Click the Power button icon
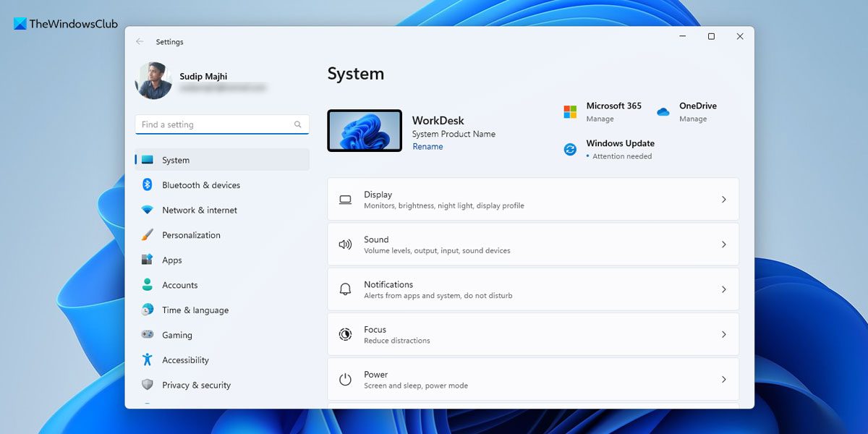Image resolution: width=868 pixels, height=434 pixels. 346,380
